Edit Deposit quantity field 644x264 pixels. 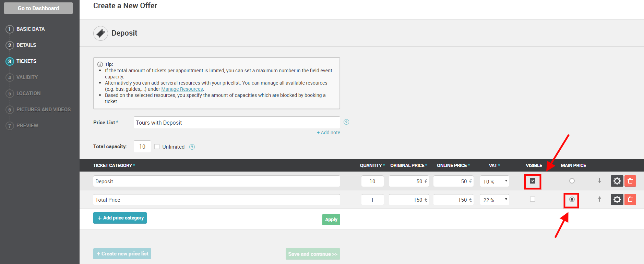click(372, 181)
